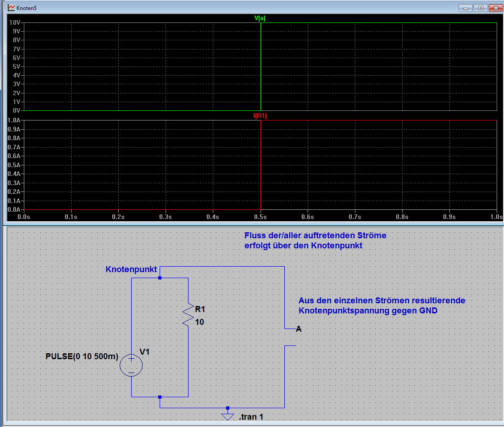Click the V1 component name label
Screen dimensions: 504x427
coord(144,352)
